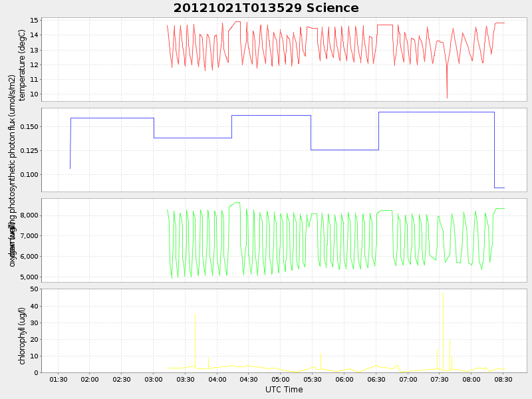Image resolution: width=532 pixels, height=399 pixels.
Task: Click the blue photon flux step between 05:30 and 06:30
Action: click(x=344, y=150)
